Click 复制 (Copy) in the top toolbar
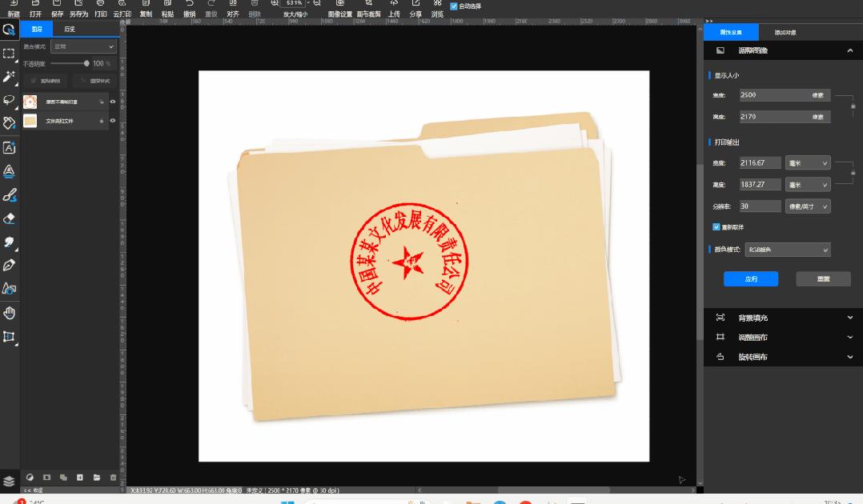863x504 pixels. pos(146,9)
